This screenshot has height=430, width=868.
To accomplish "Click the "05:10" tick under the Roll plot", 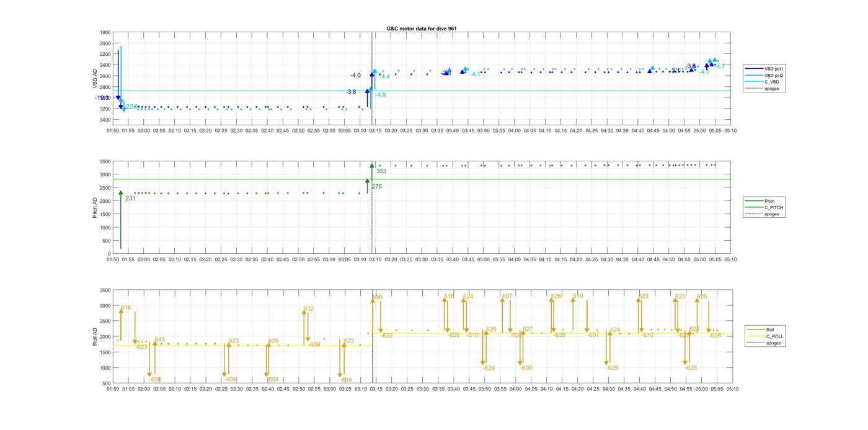I will pyautogui.click(x=732, y=389).
